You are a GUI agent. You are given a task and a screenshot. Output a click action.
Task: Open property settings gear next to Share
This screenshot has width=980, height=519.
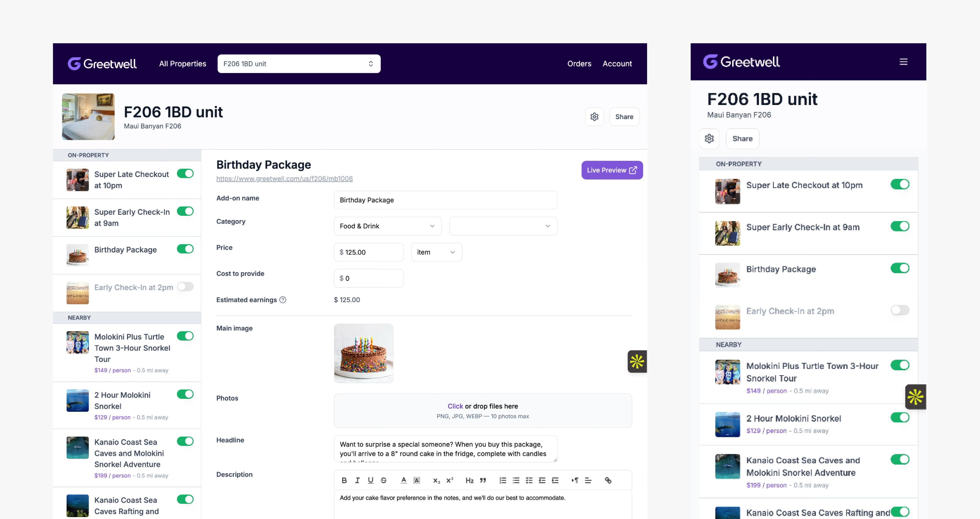click(594, 117)
